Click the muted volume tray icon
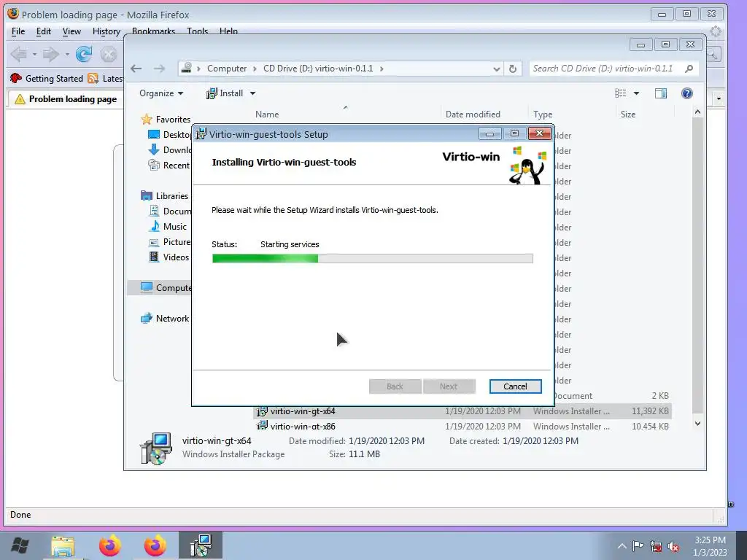The image size is (747, 560). pyautogui.click(x=673, y=546)
